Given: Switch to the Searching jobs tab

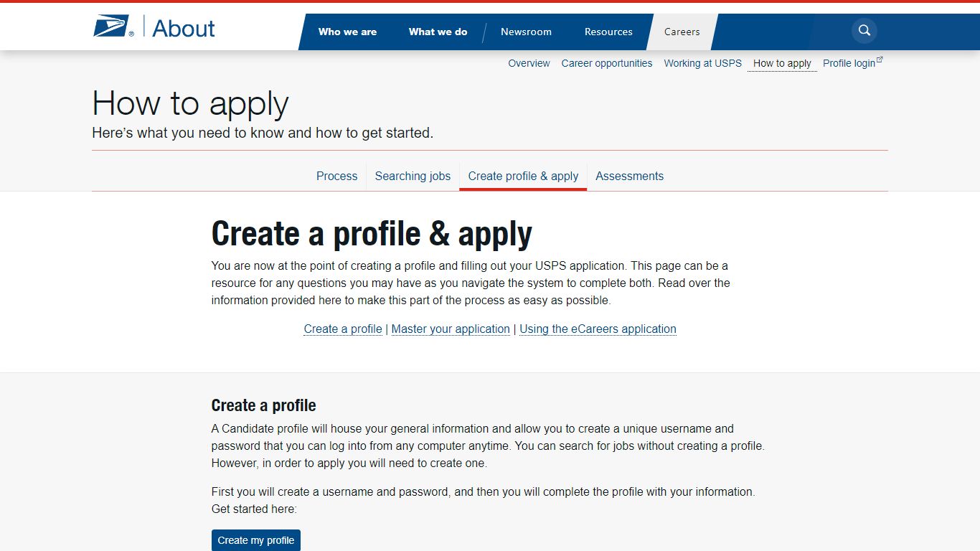Looking at the screenshot, I should 413,176.
